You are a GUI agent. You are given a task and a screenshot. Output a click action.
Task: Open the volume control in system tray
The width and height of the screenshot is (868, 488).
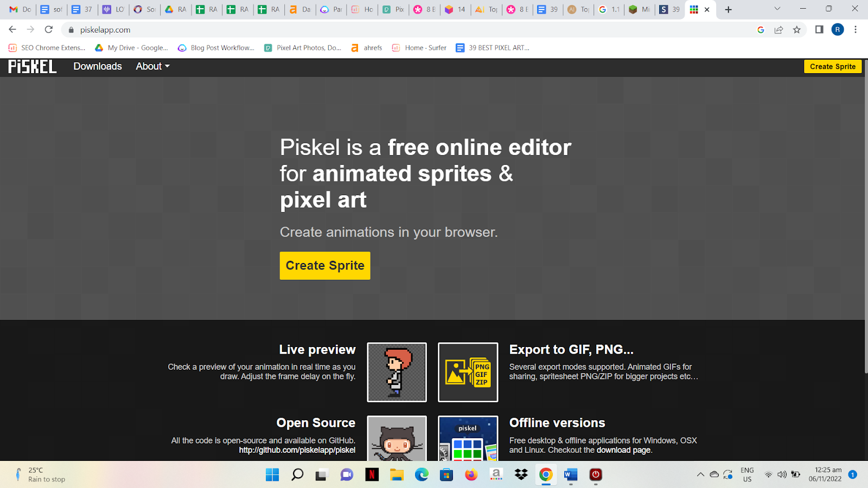pos(782,474)
